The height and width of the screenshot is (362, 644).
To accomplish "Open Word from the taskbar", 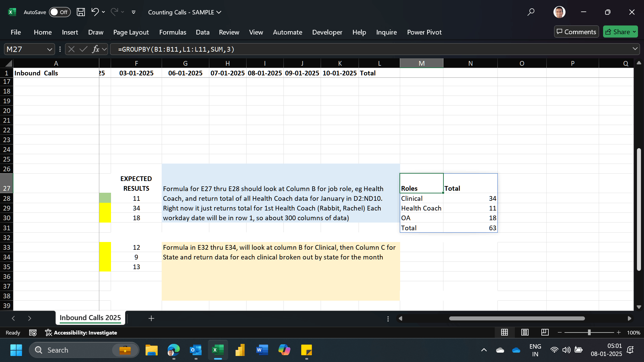I will point(262,350).
